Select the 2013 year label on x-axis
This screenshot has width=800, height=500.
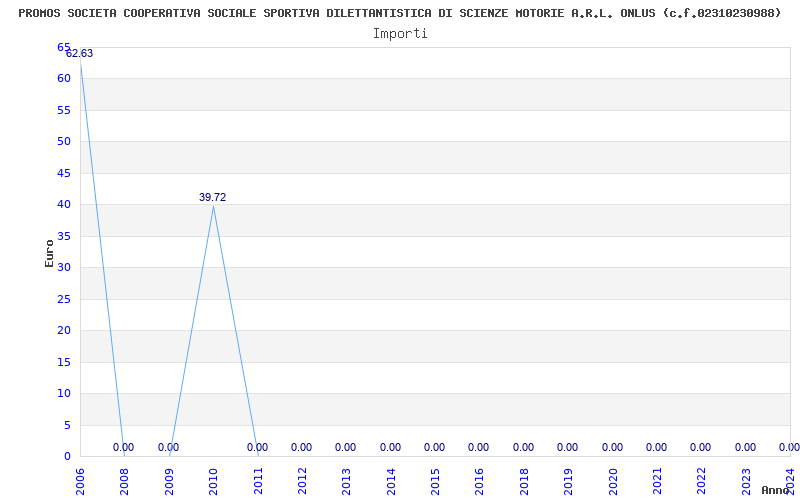tap(346, 481)
